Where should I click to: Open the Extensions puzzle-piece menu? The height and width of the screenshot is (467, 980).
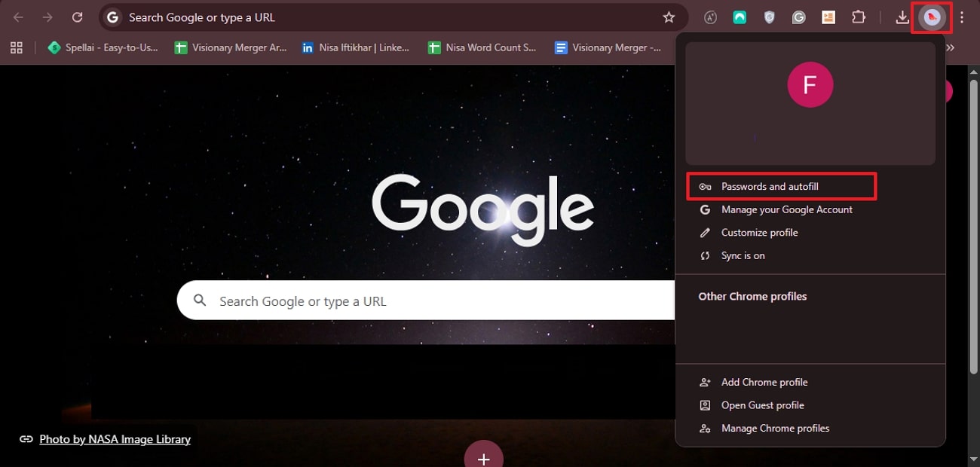859,17
